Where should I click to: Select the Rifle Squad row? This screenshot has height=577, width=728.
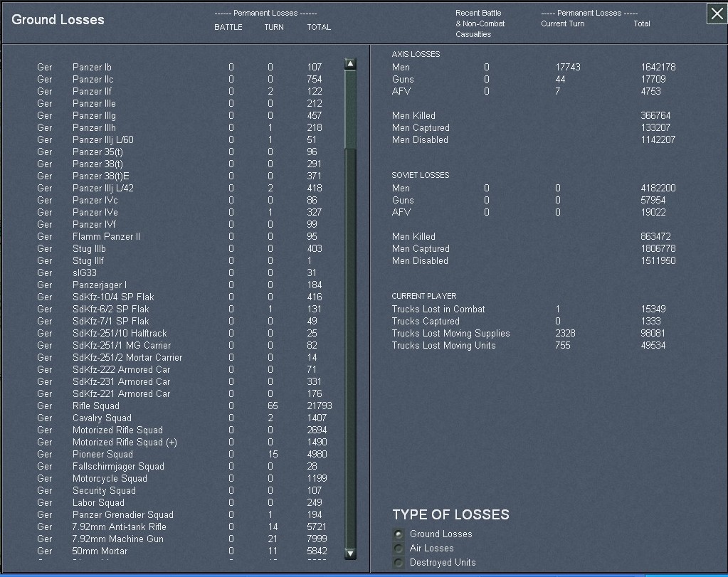96,406
